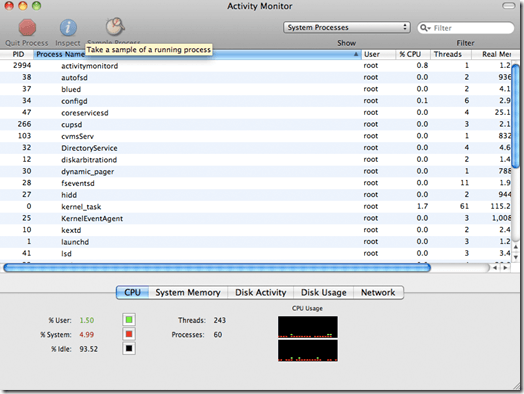The height and width of the screenshot is (394, 524).
Task: Select the lsd process row
Action: click(256, 253)
